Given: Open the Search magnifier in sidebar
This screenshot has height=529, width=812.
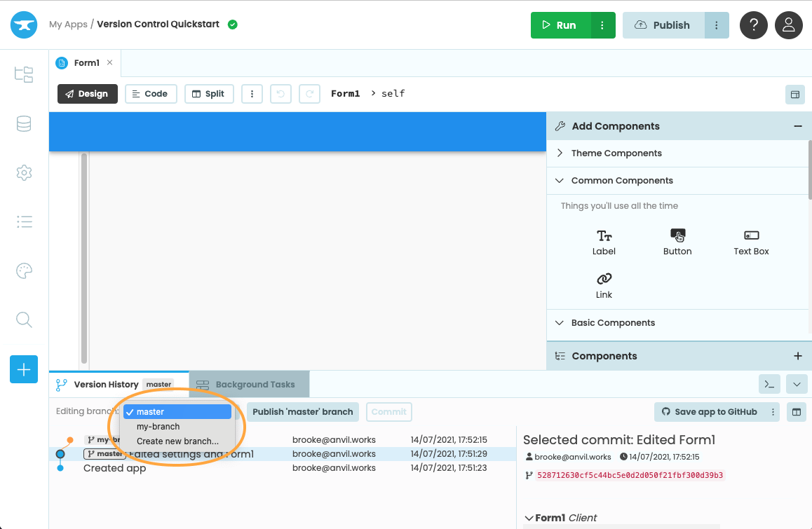Looking at the screenshot, I should coord(24,320).
